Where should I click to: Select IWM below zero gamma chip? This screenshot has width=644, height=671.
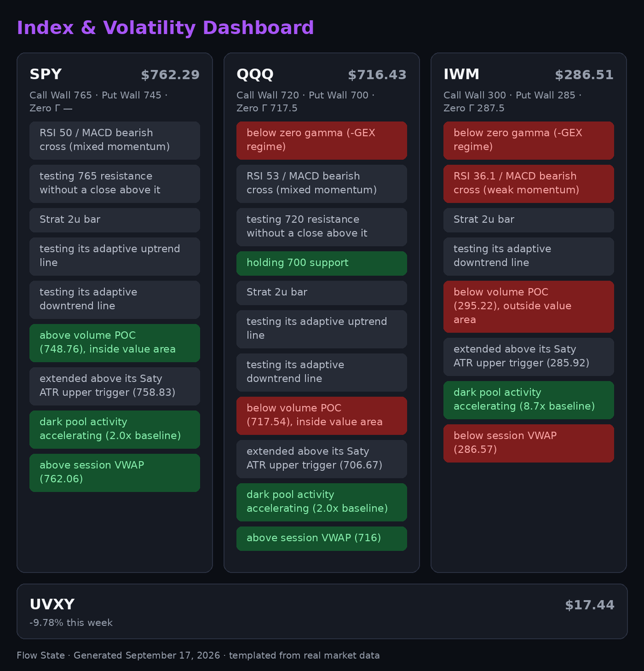point(529,140)
